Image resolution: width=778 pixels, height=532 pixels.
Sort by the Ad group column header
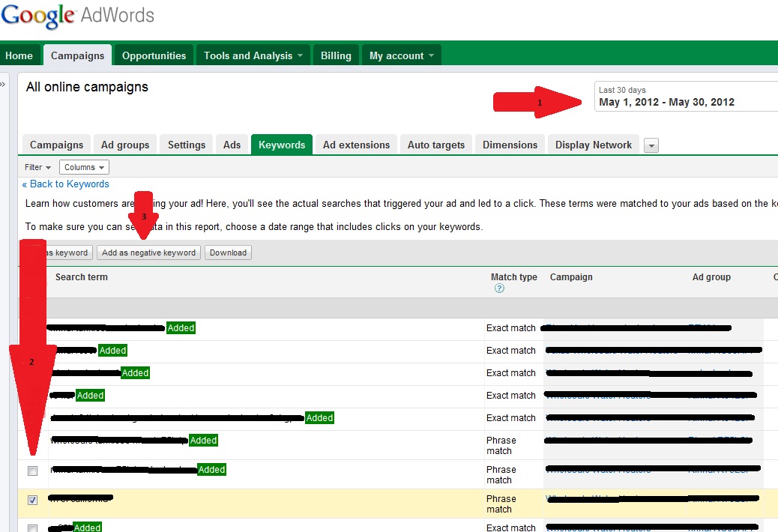pos(711,277)
